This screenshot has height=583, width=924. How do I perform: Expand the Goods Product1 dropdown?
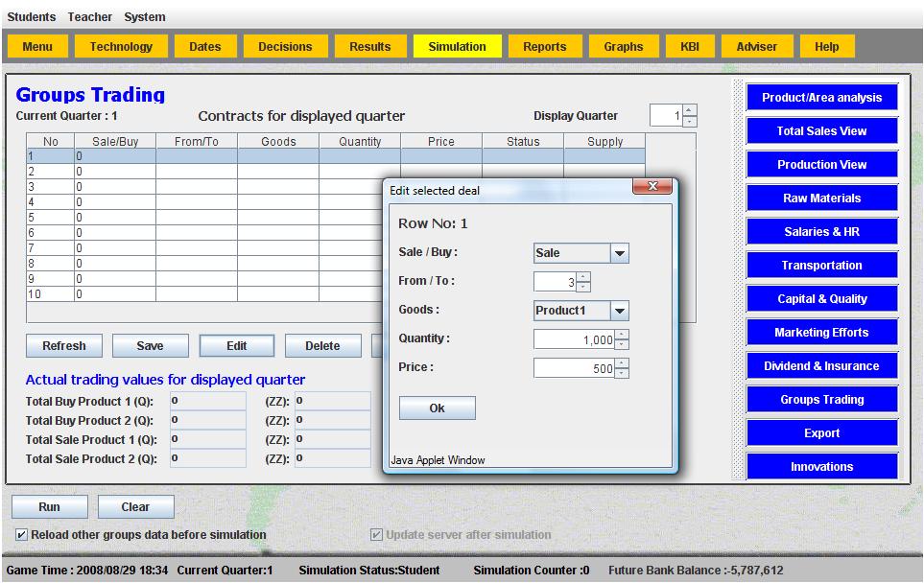point(619,311)
